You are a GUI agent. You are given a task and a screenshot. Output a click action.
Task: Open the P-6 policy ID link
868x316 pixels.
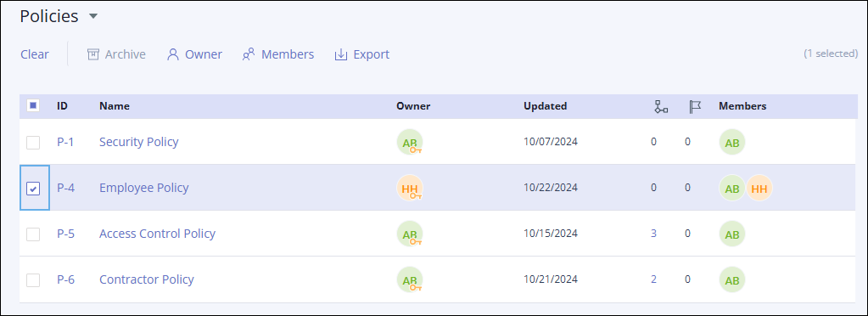(66, 279)
